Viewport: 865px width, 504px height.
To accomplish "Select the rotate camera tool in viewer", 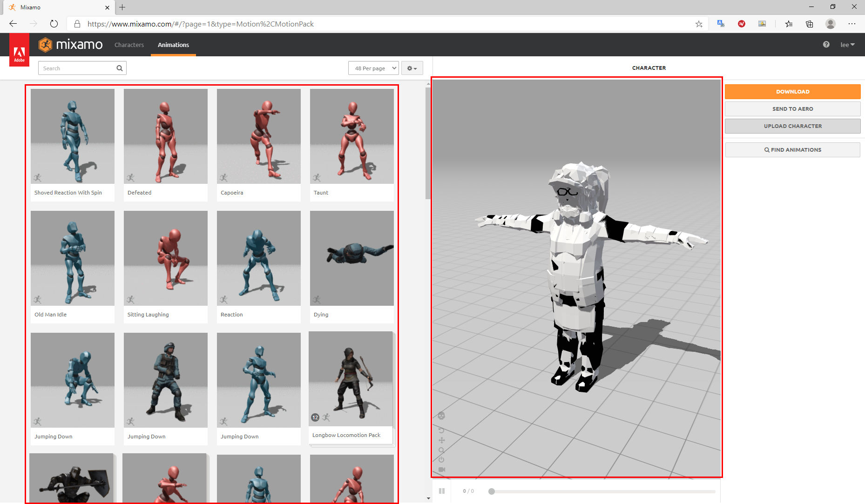I will 441,430.
